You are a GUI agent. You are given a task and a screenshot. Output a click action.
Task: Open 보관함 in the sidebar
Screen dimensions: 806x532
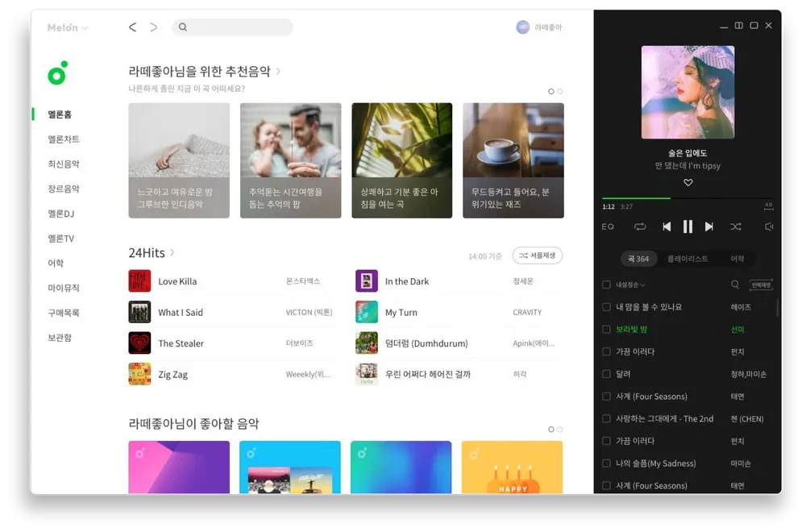(60, 337)
